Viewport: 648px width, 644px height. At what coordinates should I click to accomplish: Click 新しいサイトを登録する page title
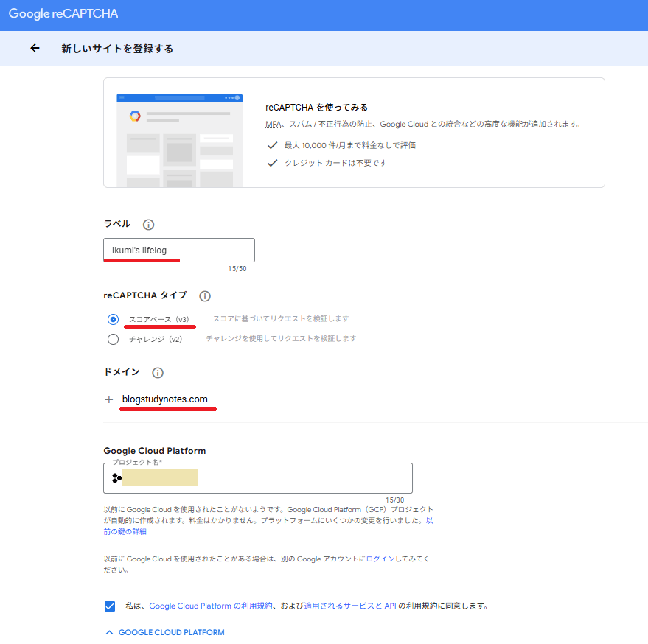click(x=117, y=49)
